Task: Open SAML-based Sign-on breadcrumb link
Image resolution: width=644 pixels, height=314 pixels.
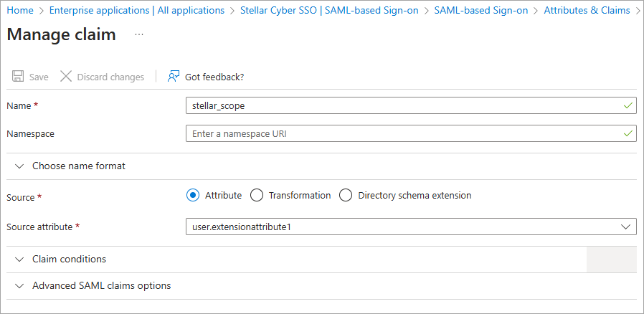Action: tap(480, 10)
